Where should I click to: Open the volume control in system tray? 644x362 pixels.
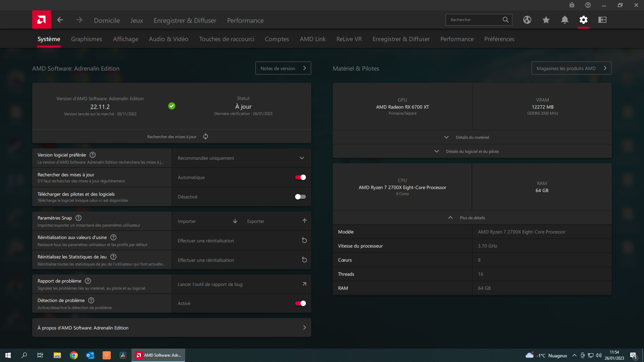tap(599, 355)
